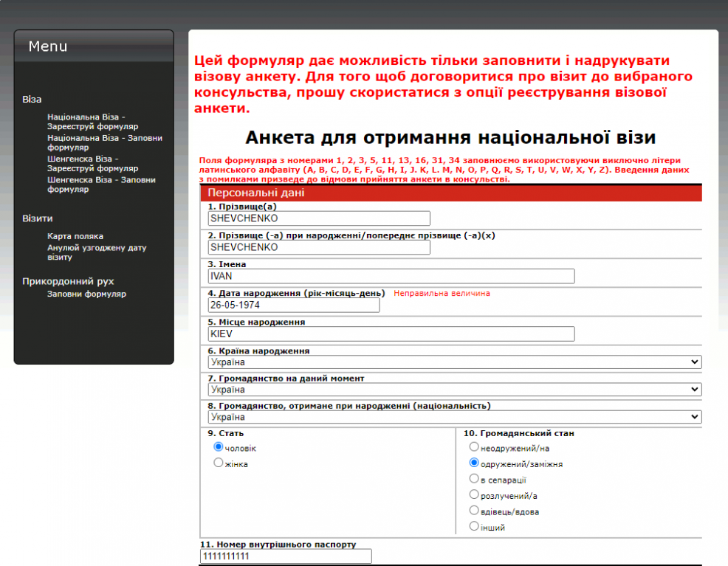Screen dimensions: 728x566
Task: Pick the в сепарації option
Action: pos(473,478)
